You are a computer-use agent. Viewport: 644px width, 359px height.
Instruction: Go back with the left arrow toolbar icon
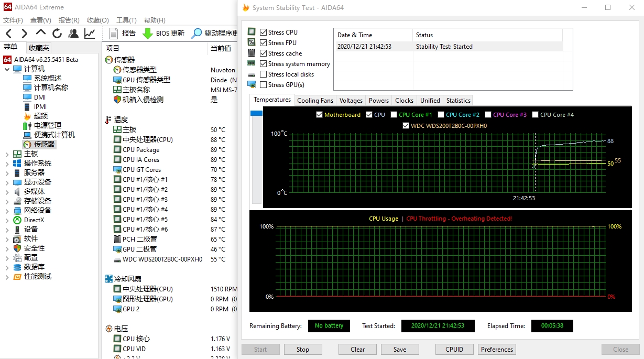tap(9, 34)
